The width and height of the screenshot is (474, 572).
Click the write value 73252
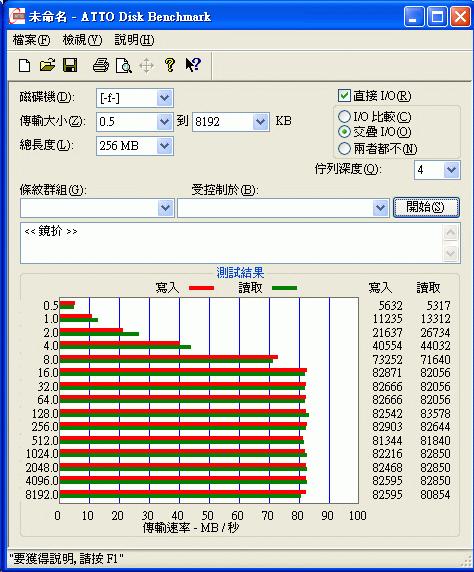388,359
